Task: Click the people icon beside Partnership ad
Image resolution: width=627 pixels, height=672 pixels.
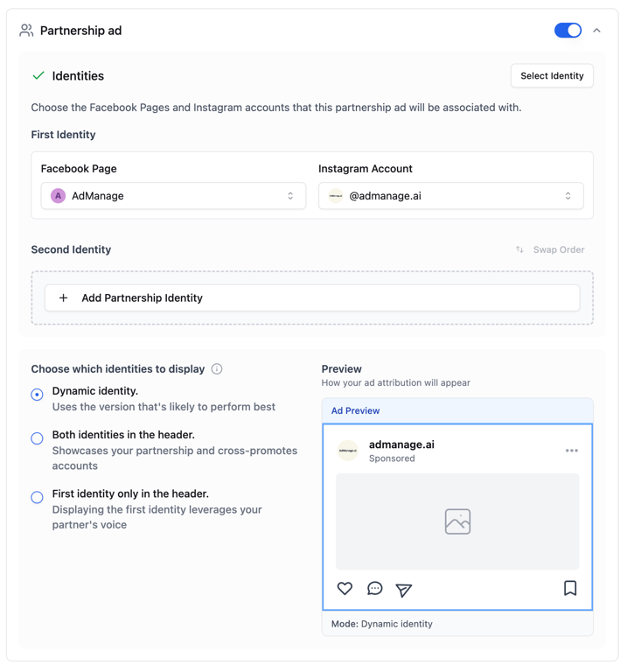Action: click(x=26, y=31)
